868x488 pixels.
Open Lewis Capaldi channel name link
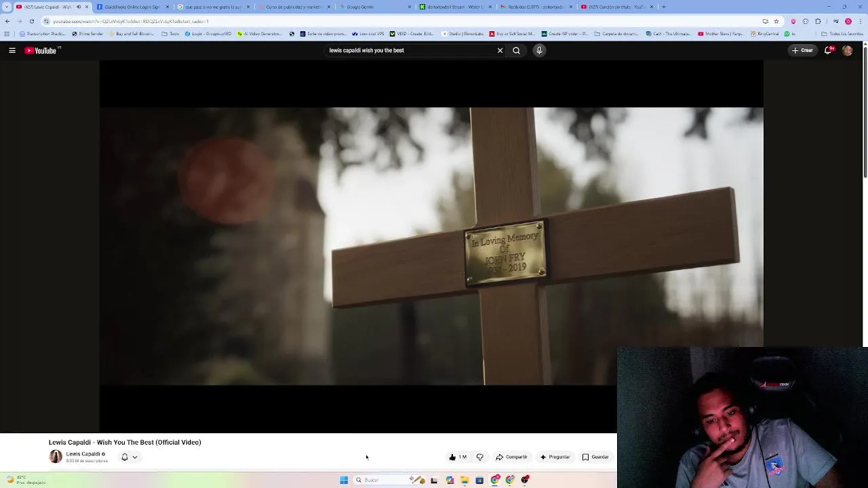pos(83,453)
